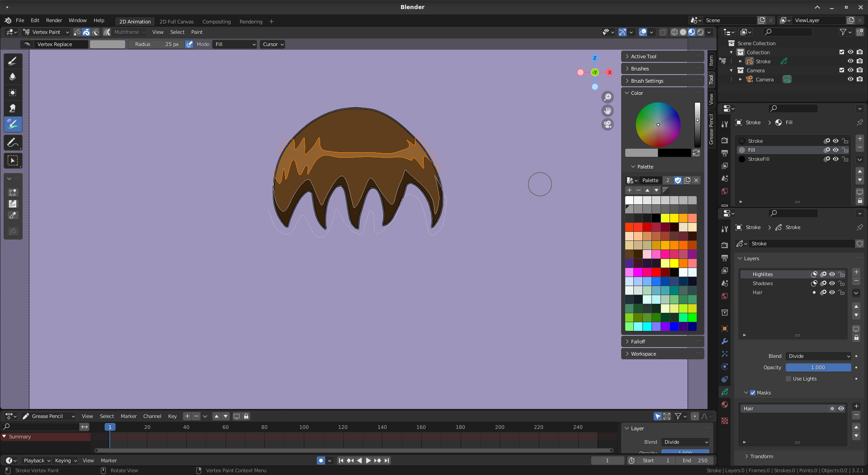
Task: Adjust the brush Radius slider
Action: point(156,44)
